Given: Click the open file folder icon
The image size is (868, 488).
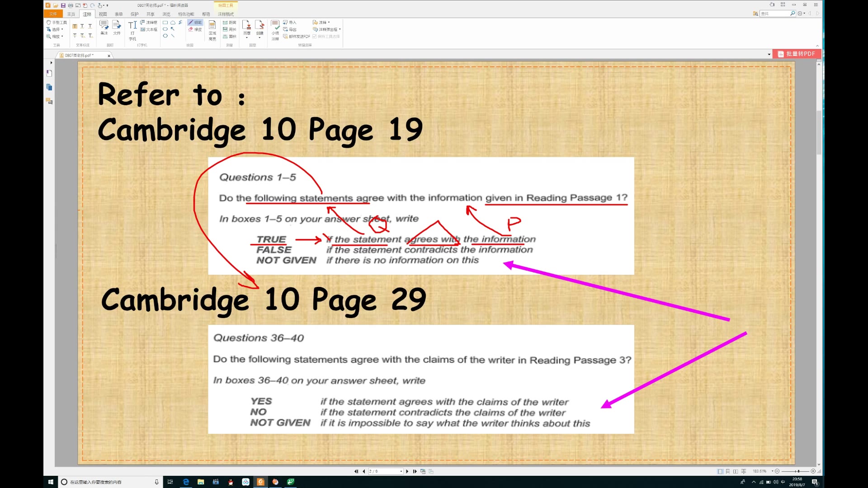Looking at the screenshot, I should (56, 5).
